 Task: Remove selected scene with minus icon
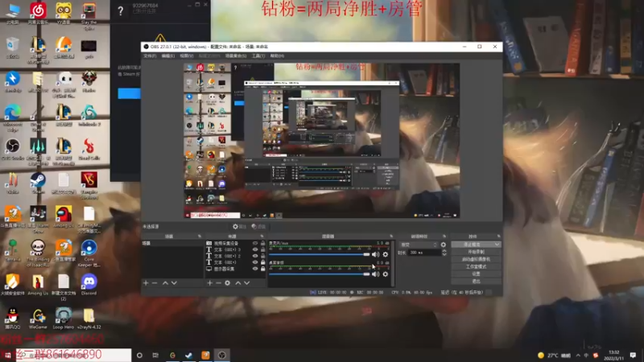coord(155,283)
